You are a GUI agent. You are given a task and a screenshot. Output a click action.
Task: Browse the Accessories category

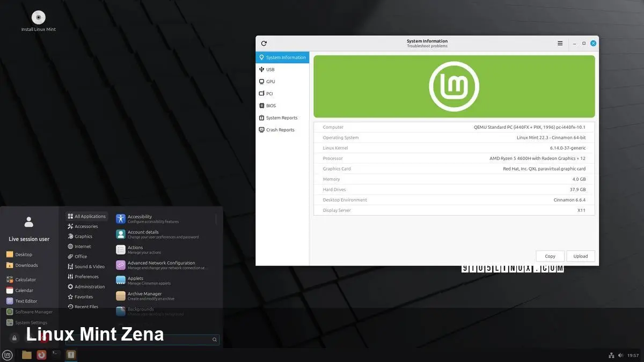point(86,226)
